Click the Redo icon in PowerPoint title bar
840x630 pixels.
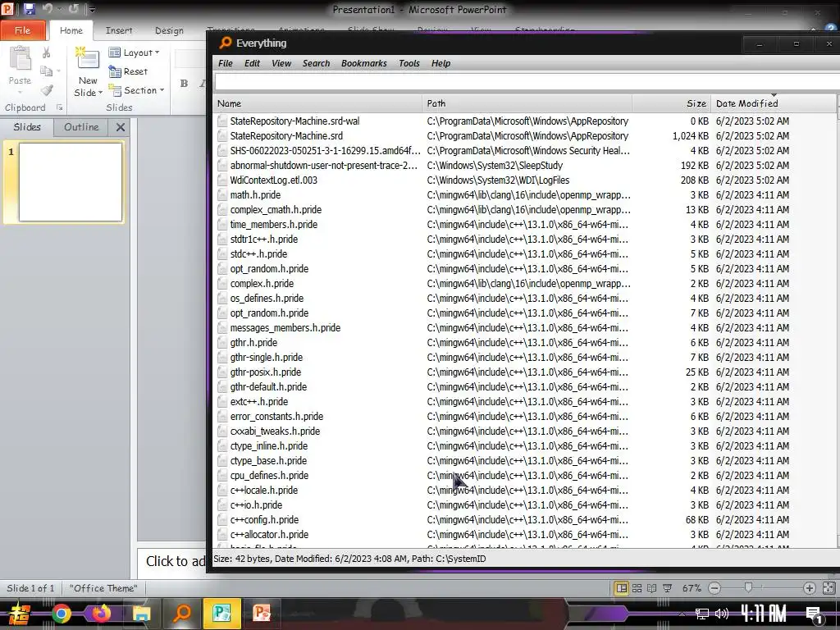click(73, 8)
